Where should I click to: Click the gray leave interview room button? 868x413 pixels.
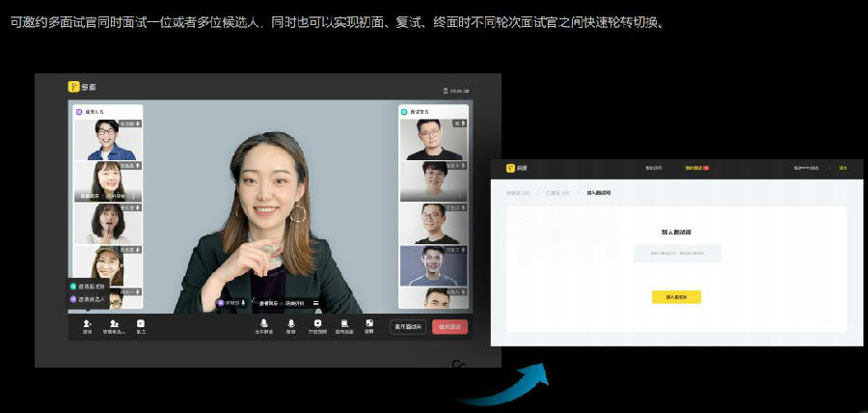click(x=408, y=326)
